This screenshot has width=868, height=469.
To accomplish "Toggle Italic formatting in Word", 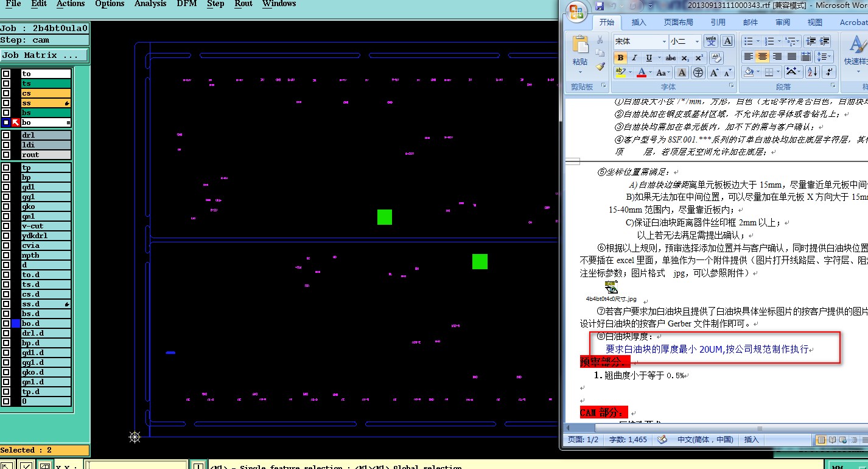I will [634, 58].
